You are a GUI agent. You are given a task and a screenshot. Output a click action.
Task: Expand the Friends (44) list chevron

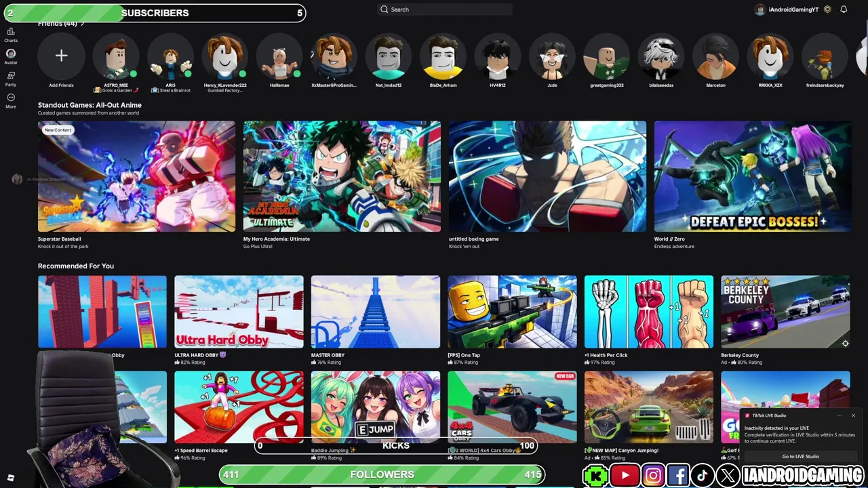83,24
